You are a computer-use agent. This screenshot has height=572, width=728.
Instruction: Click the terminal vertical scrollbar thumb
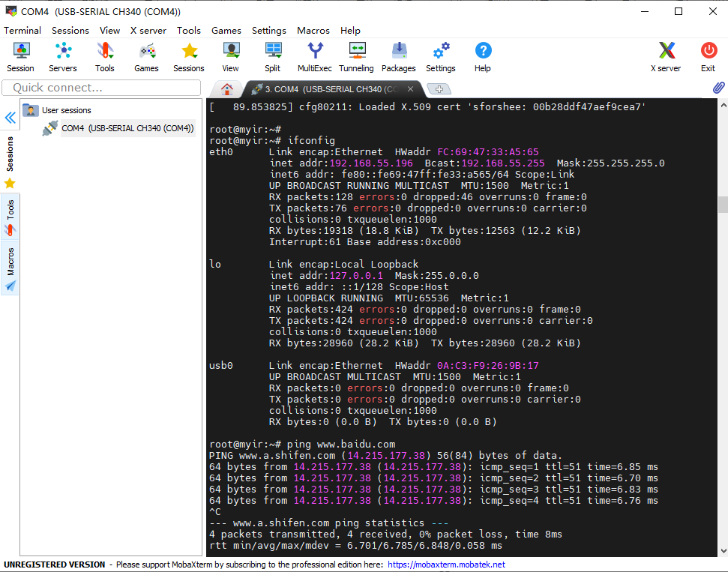723,204
